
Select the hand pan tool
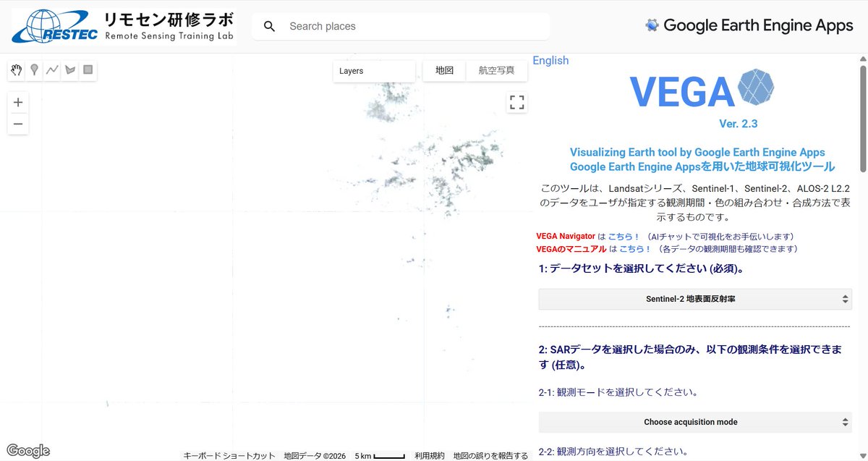click(16, 70)
